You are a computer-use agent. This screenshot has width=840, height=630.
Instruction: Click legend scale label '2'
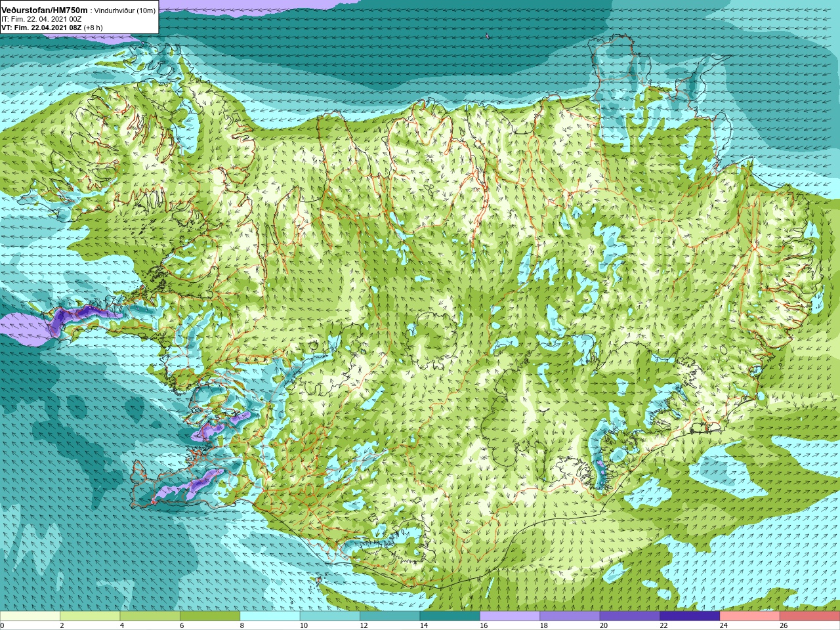pyautogui.click(x=62, y=625)
